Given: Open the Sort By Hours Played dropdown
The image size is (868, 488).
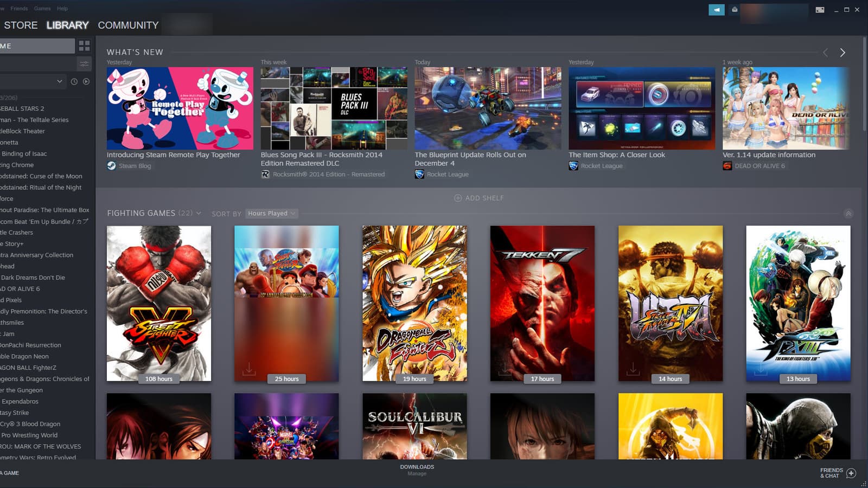Looking at the screenshot, I should (x=272, y=214).
